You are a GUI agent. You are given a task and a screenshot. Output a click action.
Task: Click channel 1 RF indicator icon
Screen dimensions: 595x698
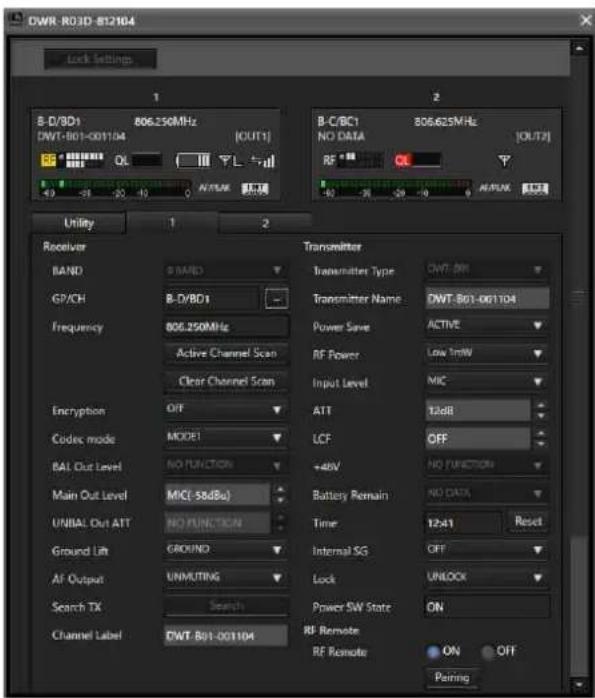tap(48, 160)
